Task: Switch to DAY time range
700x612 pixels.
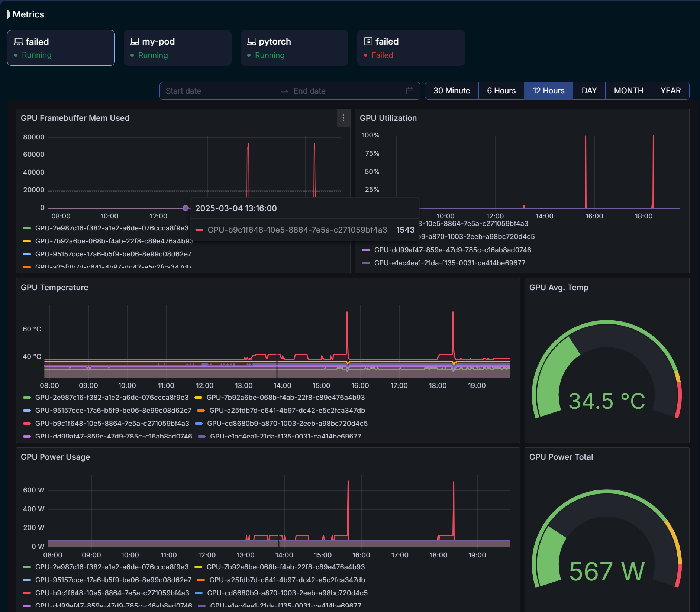Action: [x=589, y=91]
